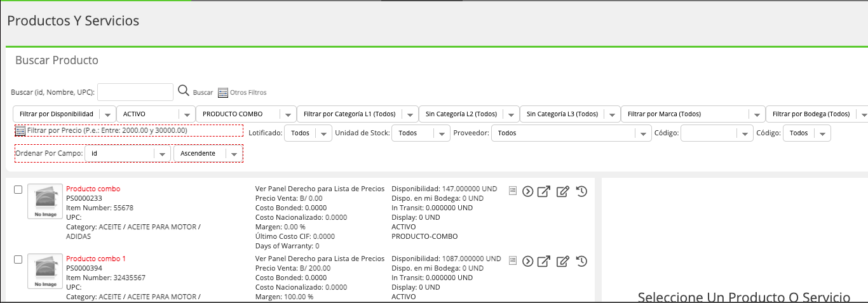Open the Producto combo red link

click(x=93, y=189)
